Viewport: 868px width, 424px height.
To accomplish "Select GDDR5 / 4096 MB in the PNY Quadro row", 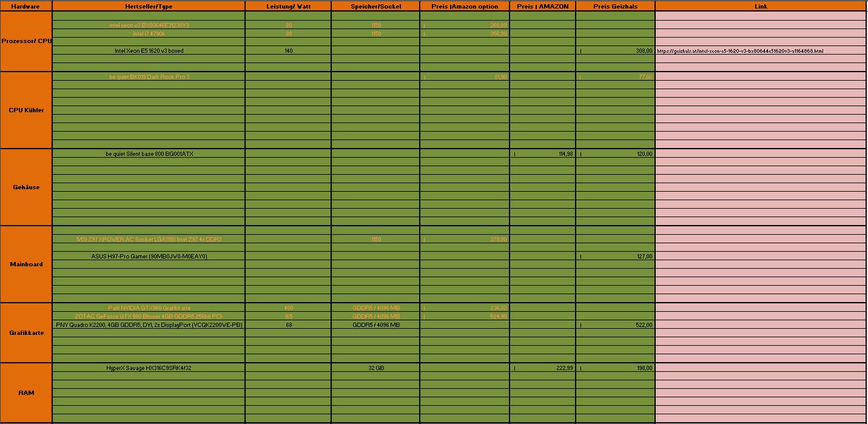I will click(x=375, y=325).
